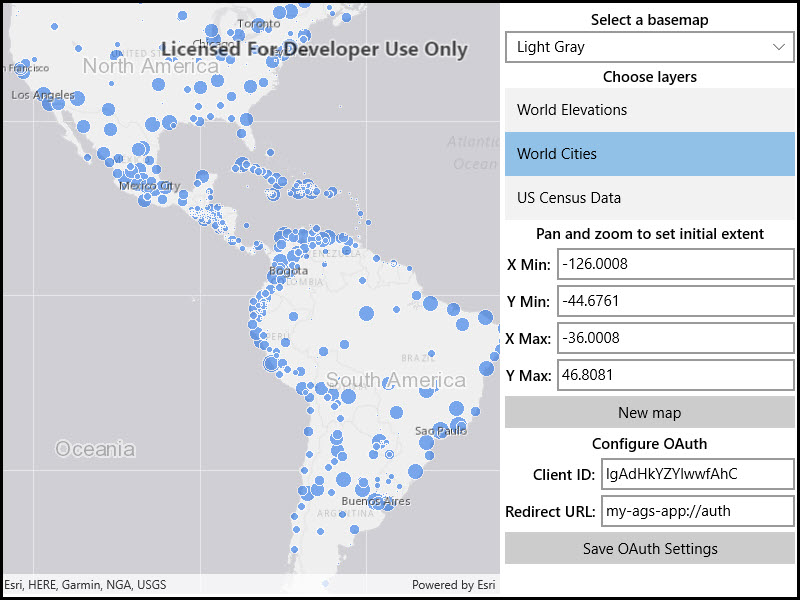The image size is (800, 600).
Task: Click the Esri, HERE, Garmin attribution text
Action: tap(85, 585)
